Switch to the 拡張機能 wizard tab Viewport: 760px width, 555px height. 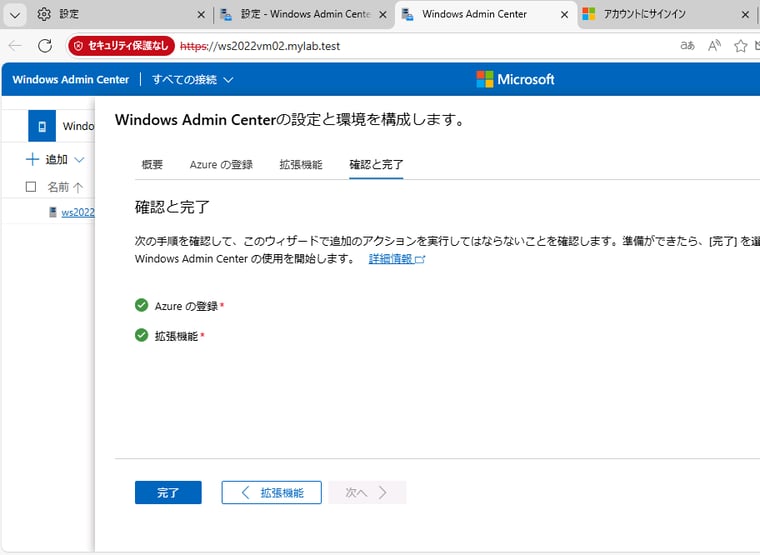[x=301, y=165]
